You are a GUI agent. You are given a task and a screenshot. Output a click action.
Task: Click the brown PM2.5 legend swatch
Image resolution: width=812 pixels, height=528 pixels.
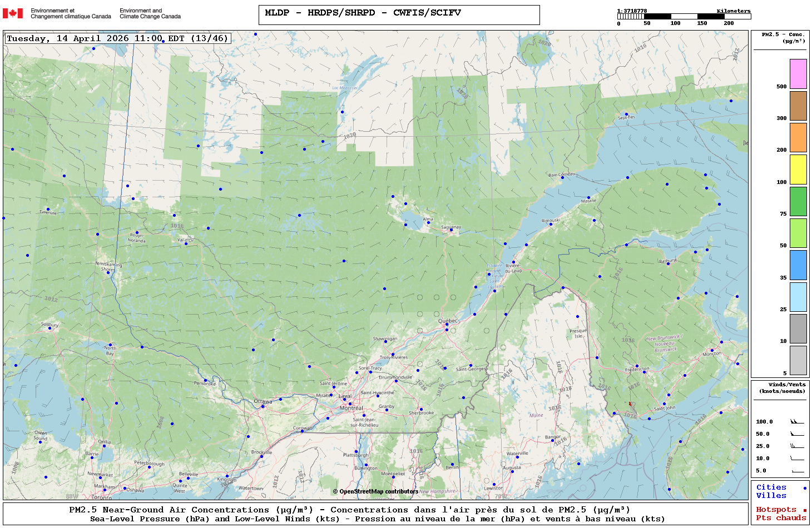[798, 106]
